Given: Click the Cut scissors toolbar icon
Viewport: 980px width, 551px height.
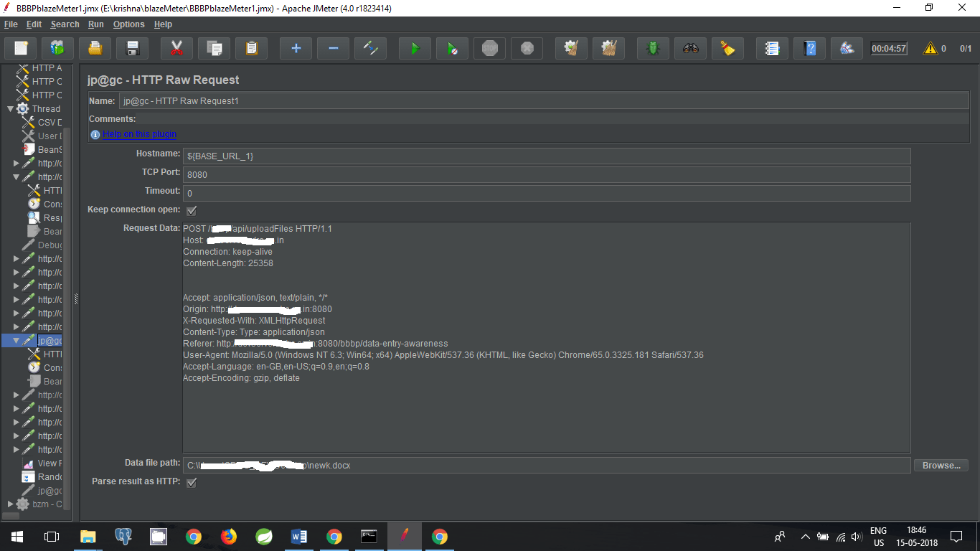Looking at the screenshot, I should coord(176,49).
